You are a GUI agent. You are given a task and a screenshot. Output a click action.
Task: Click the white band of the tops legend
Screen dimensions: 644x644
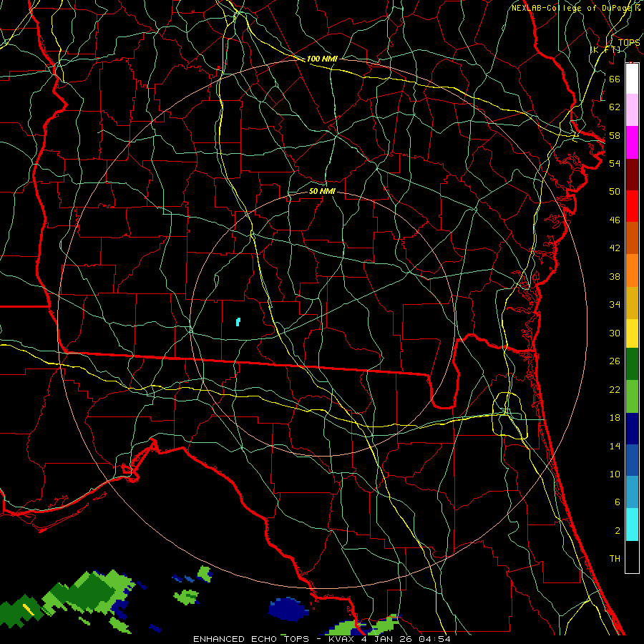click(x=632, y=79)
